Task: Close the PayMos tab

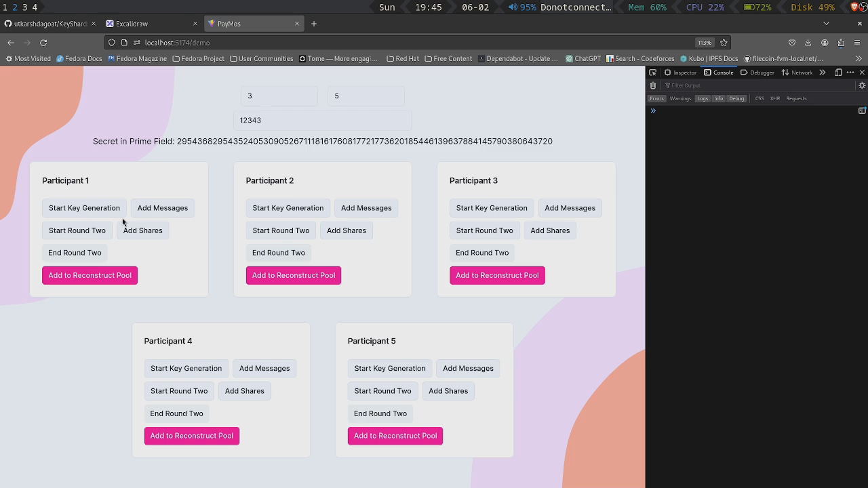Action: tap(297, 24)
